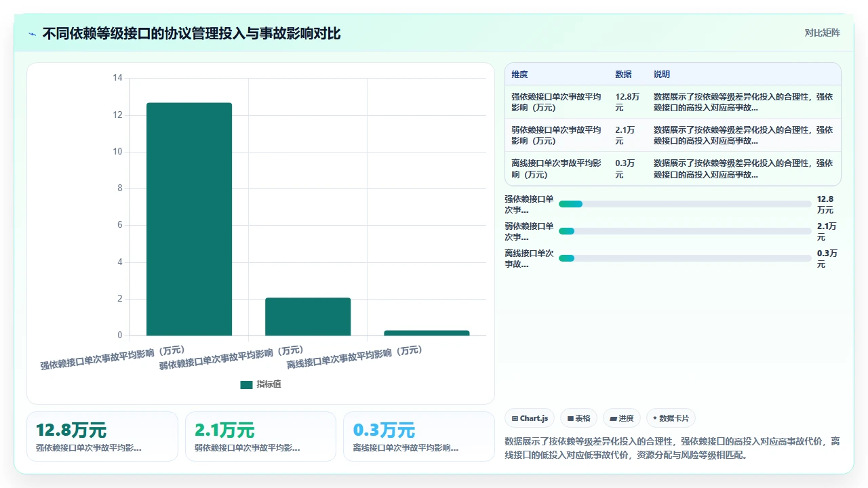The image size is (868, 488).
Task: Click the 指标值 legend color box
Action: [246, 385]
